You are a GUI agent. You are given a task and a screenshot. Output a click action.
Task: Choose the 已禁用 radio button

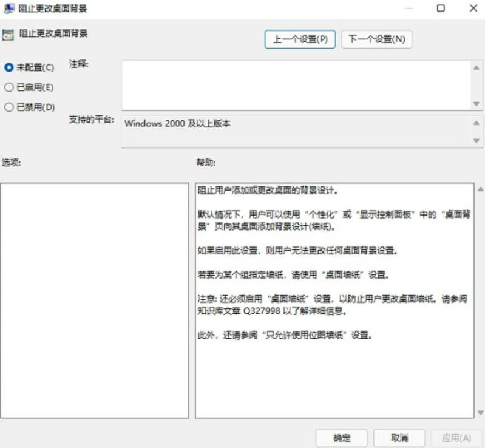click(9, 107)
